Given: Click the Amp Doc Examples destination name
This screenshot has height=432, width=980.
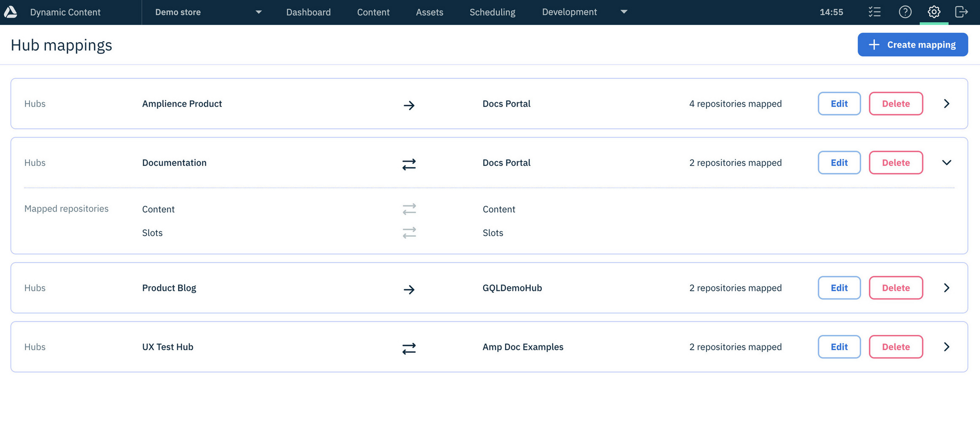Looking at the screenshot, I should click(523, 347).
